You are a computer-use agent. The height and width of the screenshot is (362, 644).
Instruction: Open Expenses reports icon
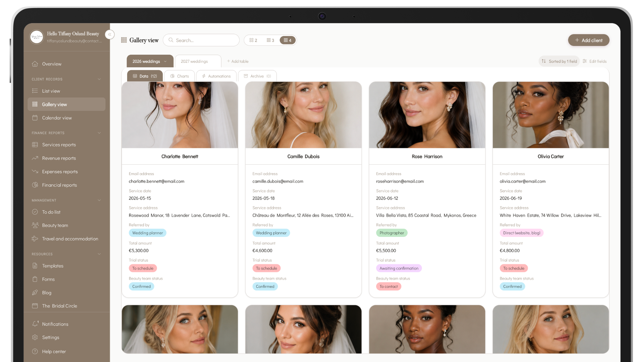(x=35, y=172)
